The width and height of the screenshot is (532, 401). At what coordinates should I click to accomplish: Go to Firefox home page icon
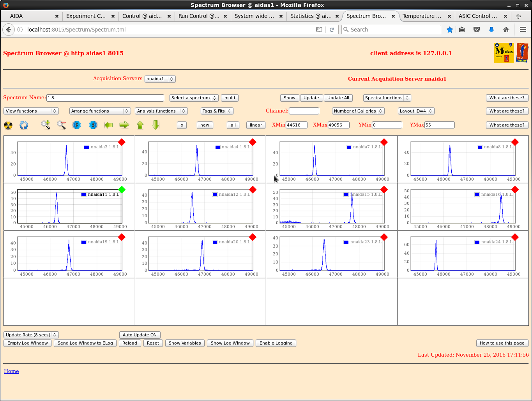pos(506,30)
